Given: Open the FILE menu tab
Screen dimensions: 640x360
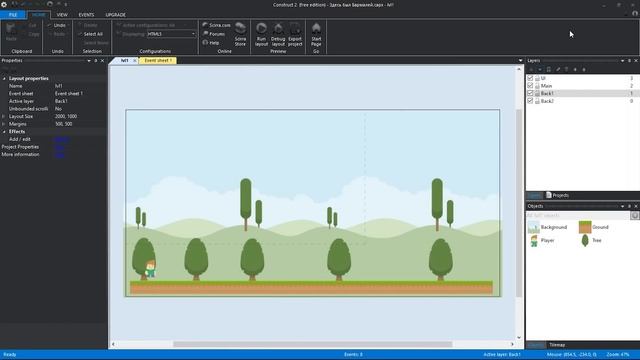Looking at the screenshot, I should click(x=13, y=15).
